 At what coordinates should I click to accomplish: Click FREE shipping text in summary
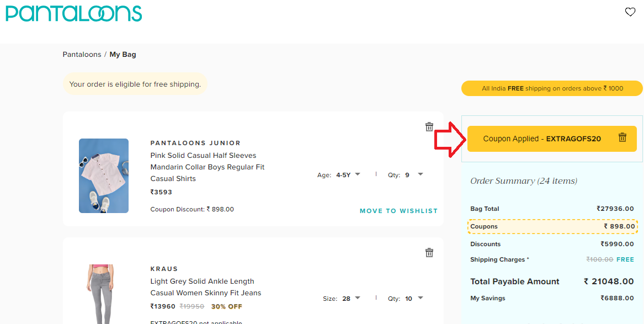pos(625,259)
